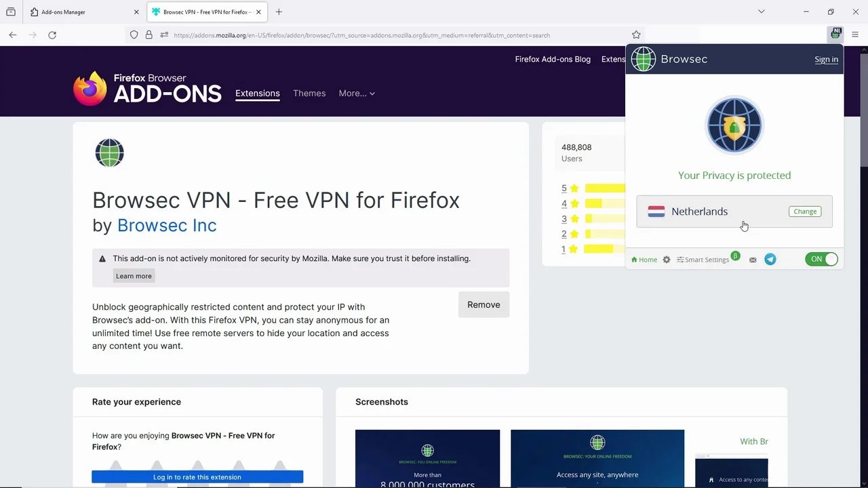Viewport: 868px width, 488px height.
Task: Click 'Rate your experience' heading
Action: click(x=136, y=402)
